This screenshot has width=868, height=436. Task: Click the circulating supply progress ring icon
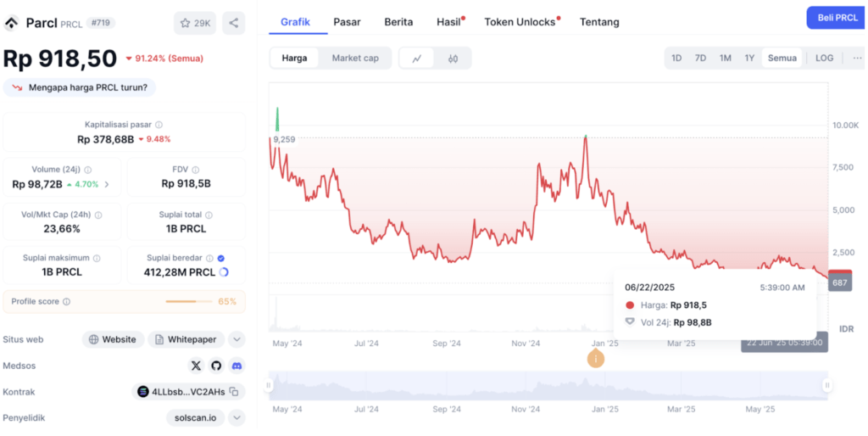[224, 272]
